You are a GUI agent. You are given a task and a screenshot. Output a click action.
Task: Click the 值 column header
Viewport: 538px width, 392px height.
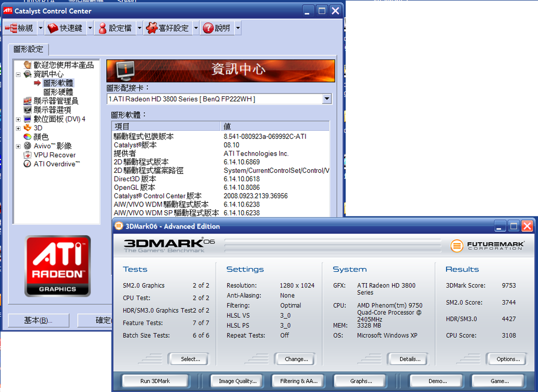[275, 126]
